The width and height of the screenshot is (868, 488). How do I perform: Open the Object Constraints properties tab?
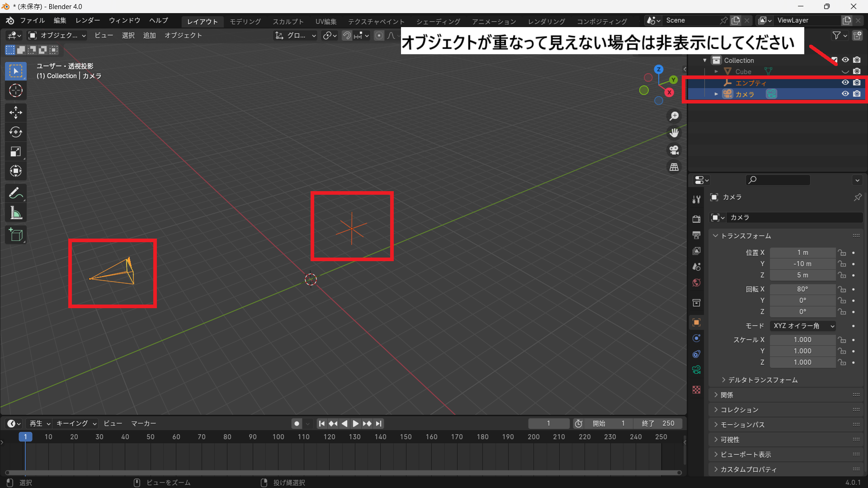pyautogui.click(x=696, y=354)
